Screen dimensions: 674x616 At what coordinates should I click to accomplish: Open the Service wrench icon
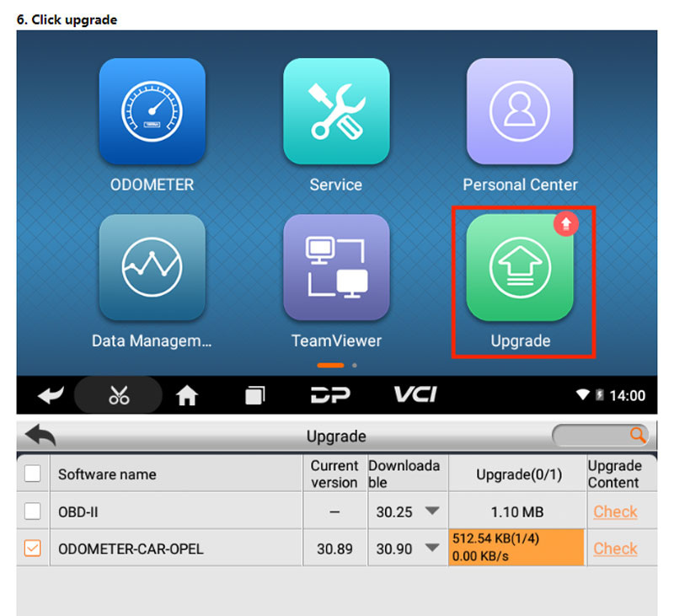click(x=336, y=111)
